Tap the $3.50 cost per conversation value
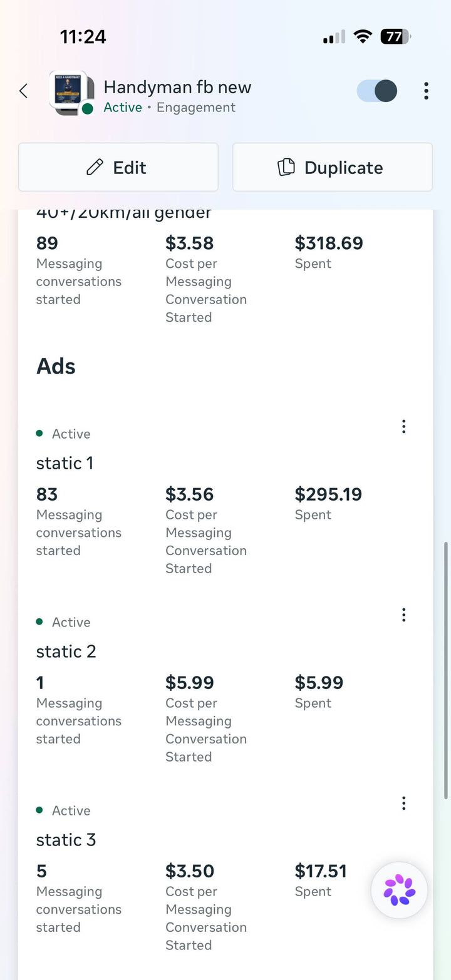This screenshot has height=980, width=451. click(190, 871)
